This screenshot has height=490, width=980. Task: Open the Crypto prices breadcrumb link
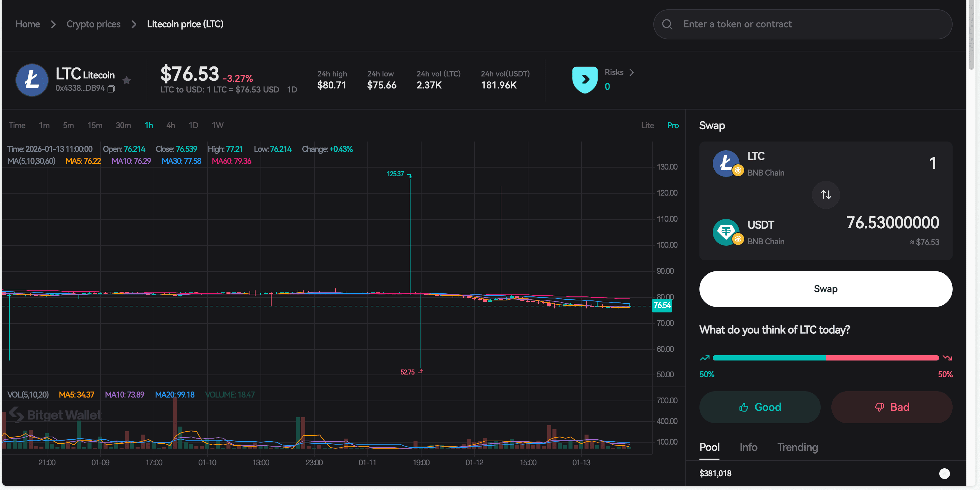coord(93,24)
